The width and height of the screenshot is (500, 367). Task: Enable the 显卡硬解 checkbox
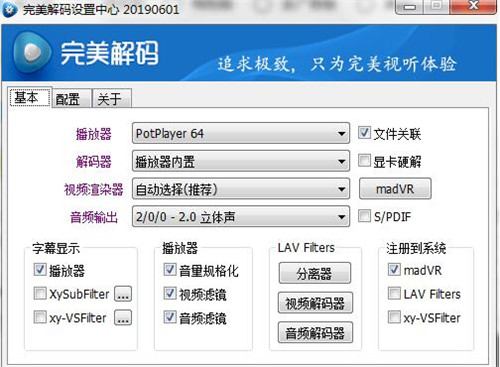[364, 160]
